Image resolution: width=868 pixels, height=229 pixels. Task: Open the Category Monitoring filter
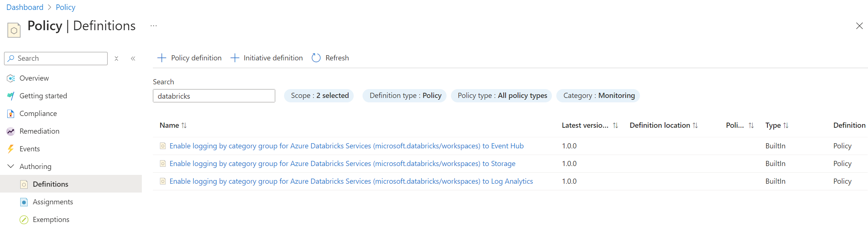click(x=598, y=96)
